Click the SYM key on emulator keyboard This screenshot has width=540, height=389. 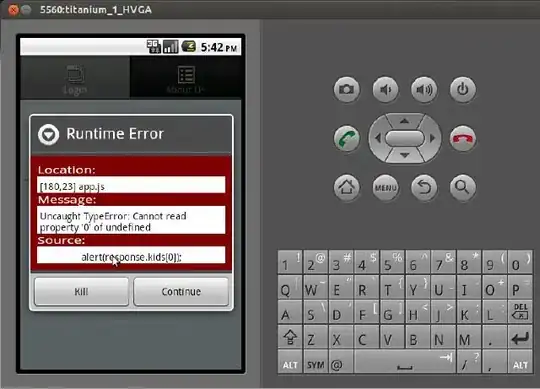(x=315, y=362)
